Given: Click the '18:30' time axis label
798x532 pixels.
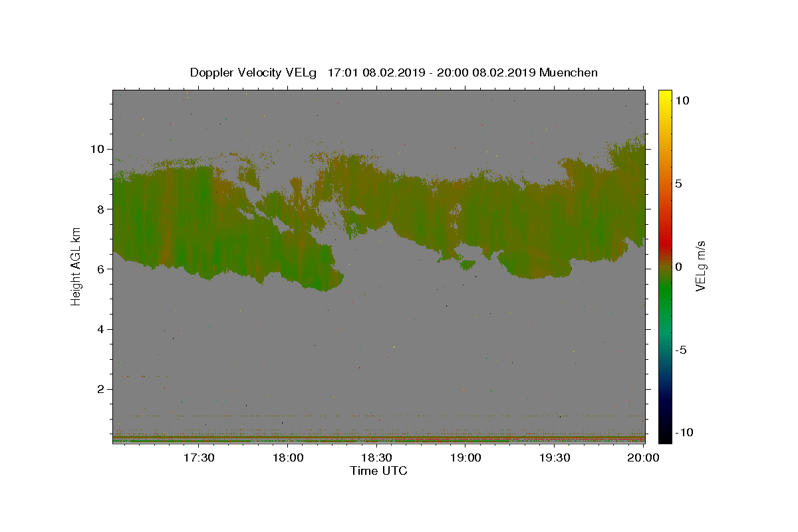Looking at the screenshot, I should click(376, 458).
